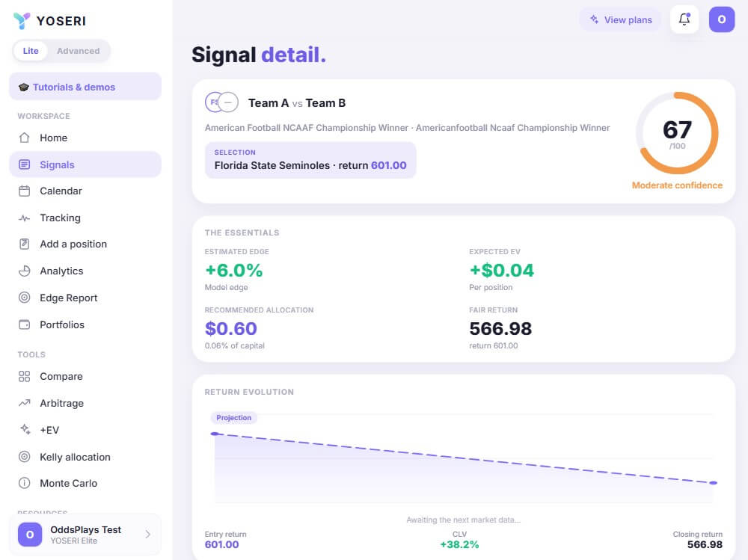Click the projection line end point

tap(713, 483)
